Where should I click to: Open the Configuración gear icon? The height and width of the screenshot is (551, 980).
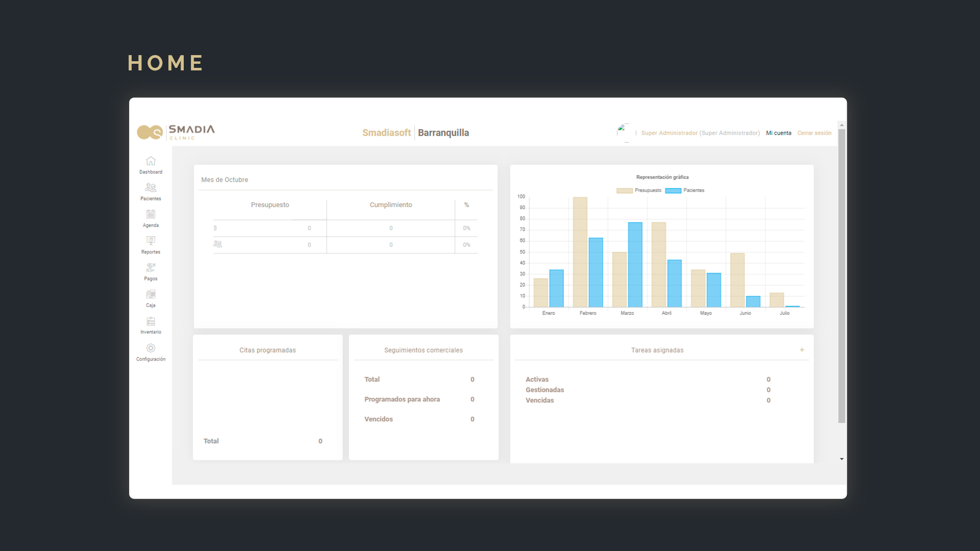pyautogui.click(x=151, y=348)
